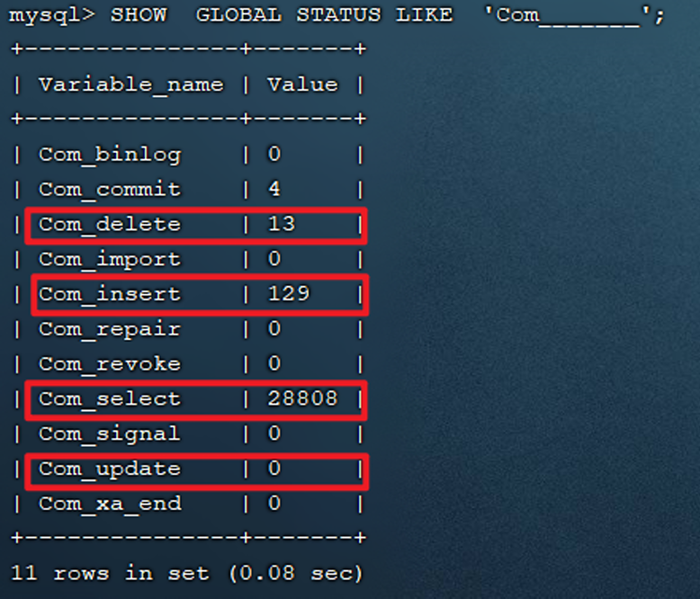Image resolution: width=700 pixels, height=599 pixels.
Task: Click the value 28808 for Com_select
Action: click(302, 398)
